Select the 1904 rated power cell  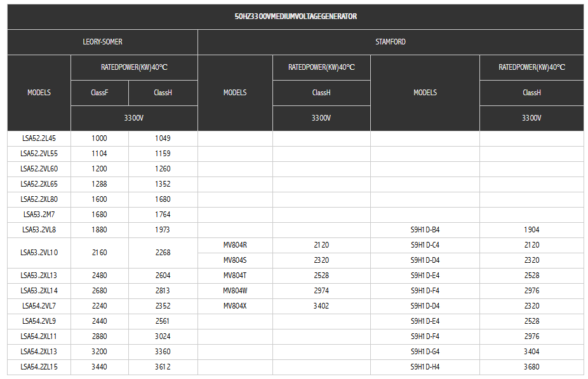coord(531,230)
